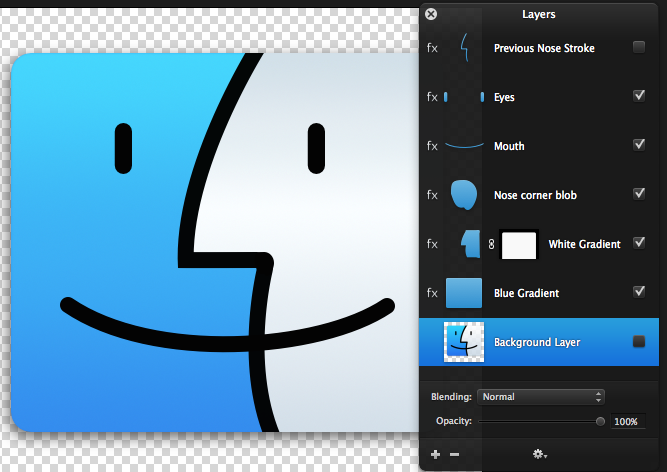
Task: Click the minus icon to delete layer
Action: tap(454, 455)
